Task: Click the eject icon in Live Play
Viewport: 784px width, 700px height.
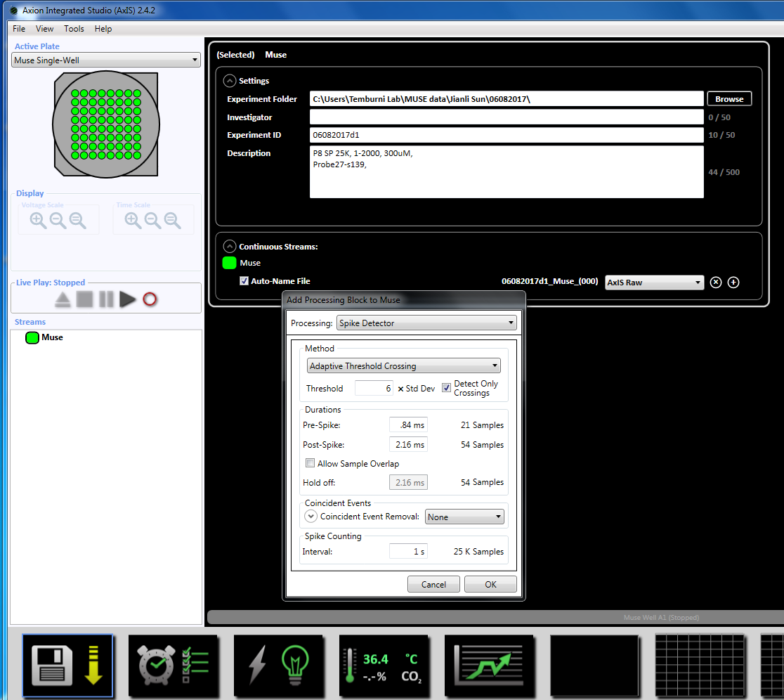Action: click(63, 299)
